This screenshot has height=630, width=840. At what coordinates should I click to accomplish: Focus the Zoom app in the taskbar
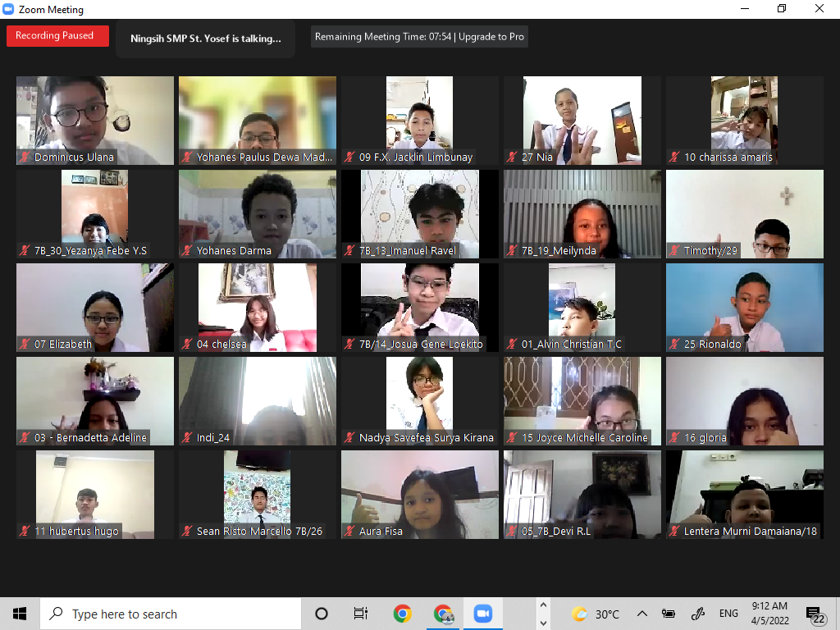click(x=482, y=614)
